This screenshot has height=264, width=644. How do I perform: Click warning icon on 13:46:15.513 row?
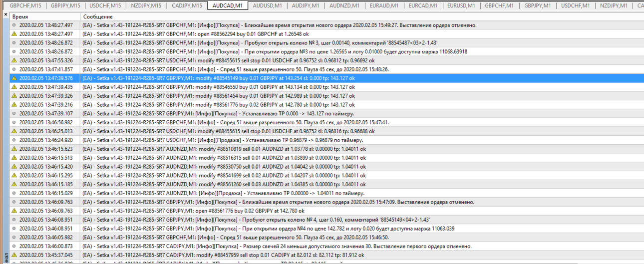[x=14, y=158]
